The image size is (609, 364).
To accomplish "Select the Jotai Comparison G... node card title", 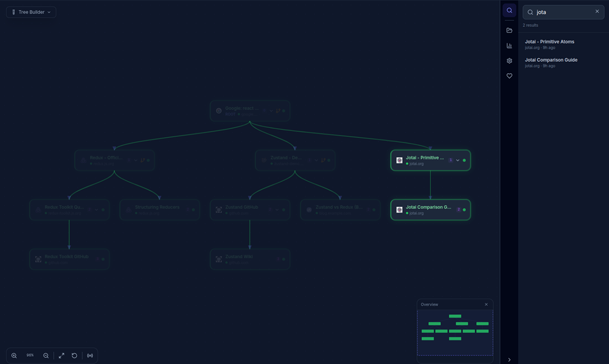I will pyautogui.click(x=429, y=207).
